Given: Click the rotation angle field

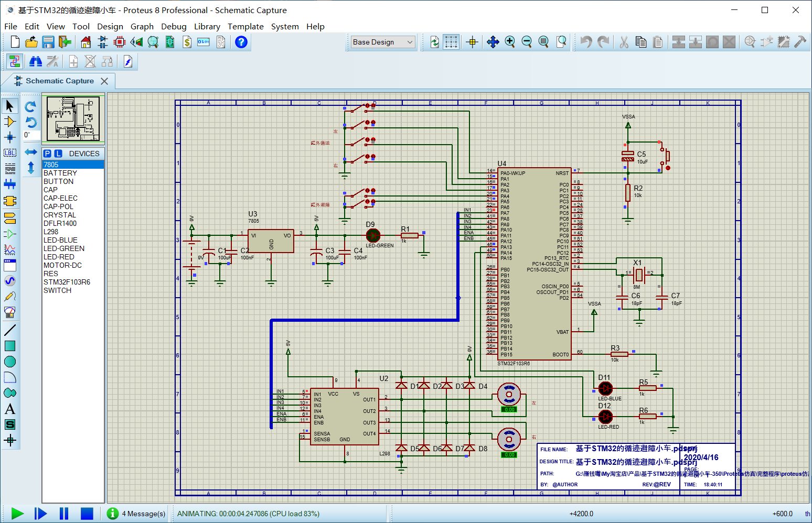Looking at the screenshot, I should (31, 135).
